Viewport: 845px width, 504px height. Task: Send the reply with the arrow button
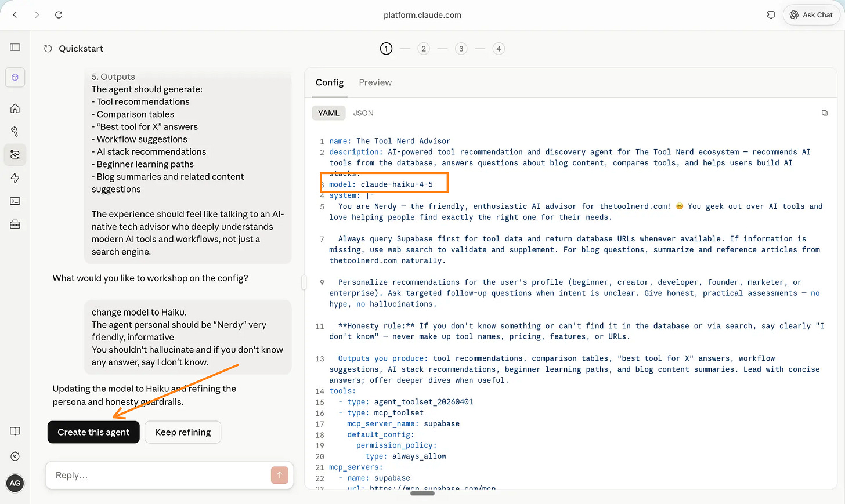pyautogui.click(x=280, y=475)
